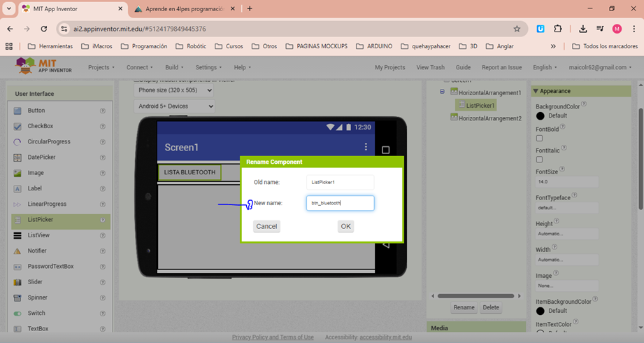Select the Slider component icon
Screen dimensions: 644x343
(x=17, y=282)
